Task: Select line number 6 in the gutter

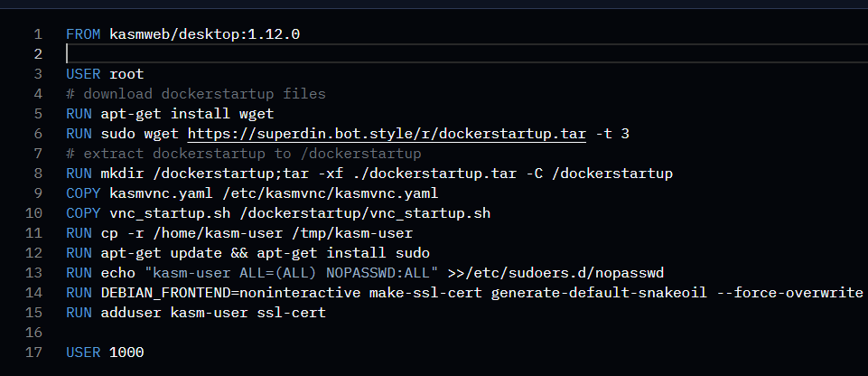Action: tap(37, 134)
